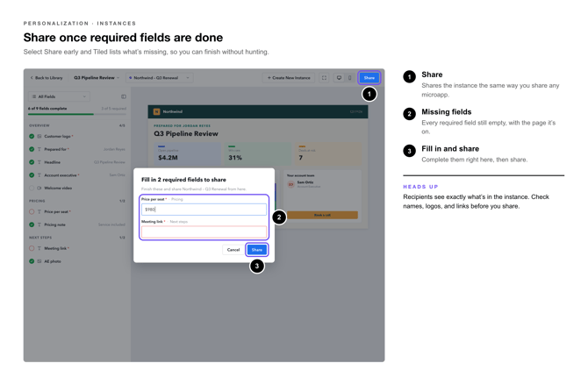Screen dimensions: 588x377
Task: Click the Price per seat input containing $980
Action: click(x=204, y=210)
